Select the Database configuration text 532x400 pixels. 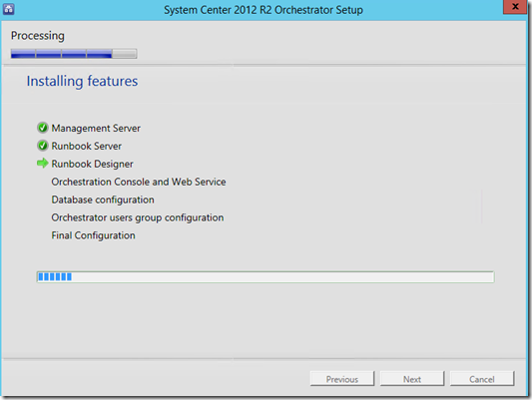pos(103,200)
